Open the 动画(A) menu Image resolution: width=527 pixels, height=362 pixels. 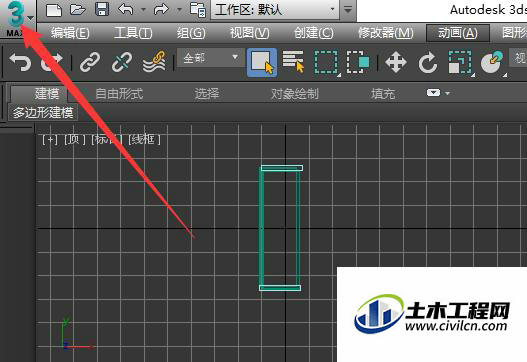click(x=458, y=33)
